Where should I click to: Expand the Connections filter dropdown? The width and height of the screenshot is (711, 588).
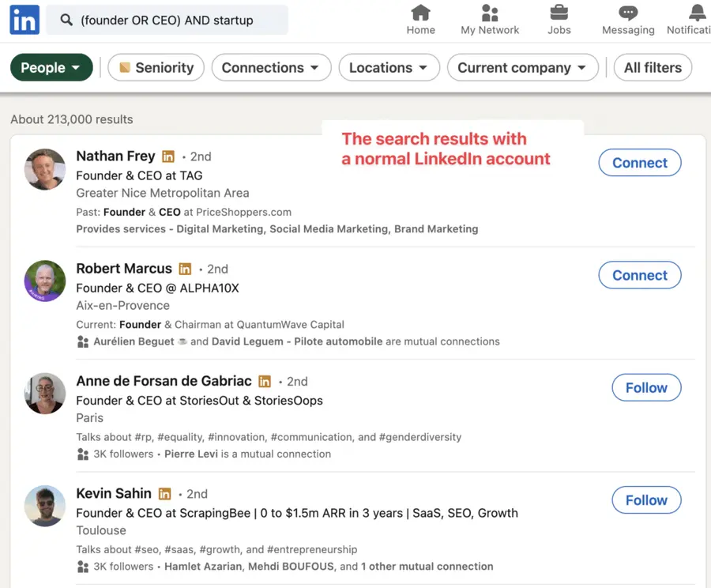coord(271,68)
